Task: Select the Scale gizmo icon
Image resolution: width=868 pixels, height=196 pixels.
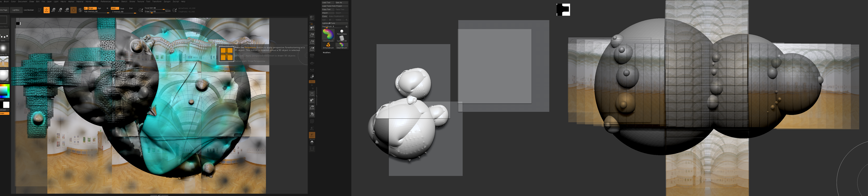Action: coord(60,10)
